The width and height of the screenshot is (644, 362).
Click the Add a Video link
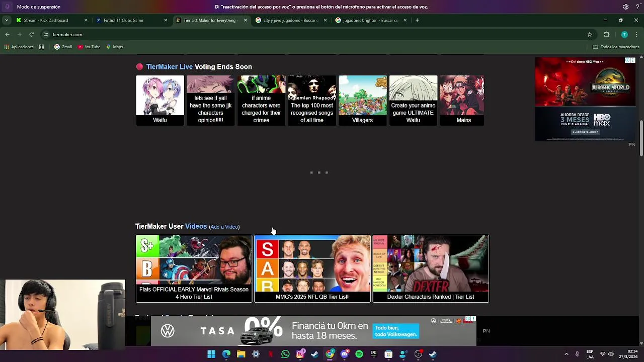(224, 227)
